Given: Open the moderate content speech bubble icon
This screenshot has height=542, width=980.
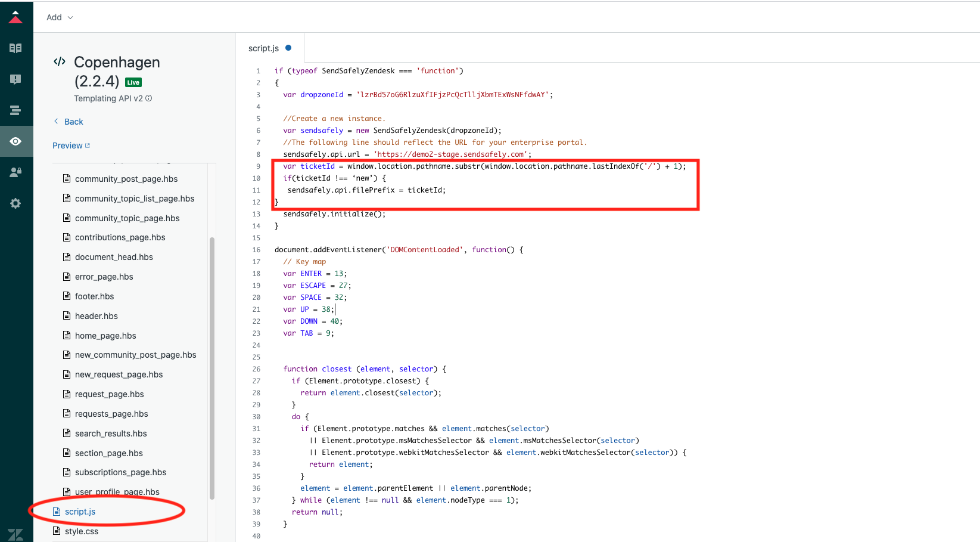Looking at the screenshot, I should (x=15, y=79).
